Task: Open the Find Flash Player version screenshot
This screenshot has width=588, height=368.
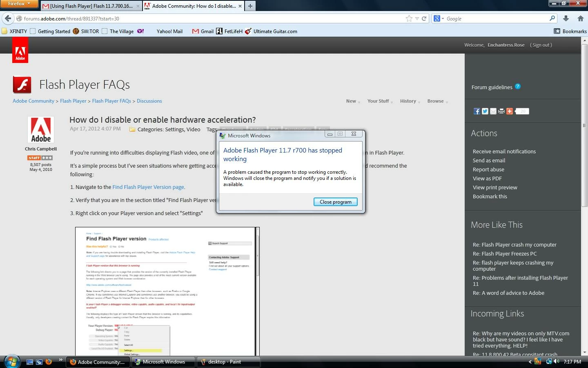Action: (167, 291)
